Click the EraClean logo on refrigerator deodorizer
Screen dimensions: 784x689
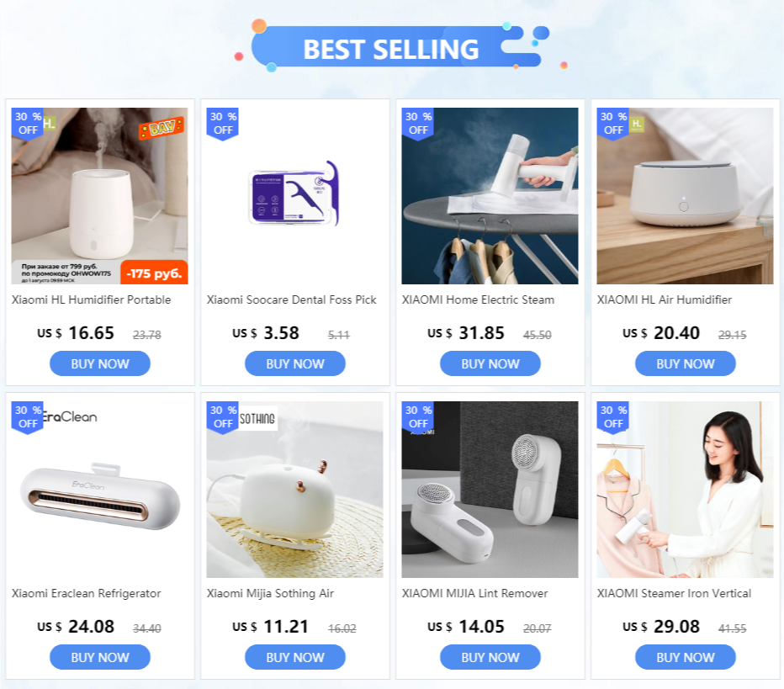70,416
